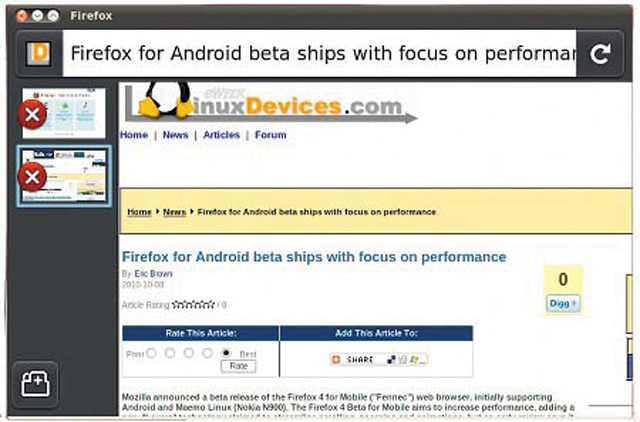Reload the page with refresh icon

(600, 53)
